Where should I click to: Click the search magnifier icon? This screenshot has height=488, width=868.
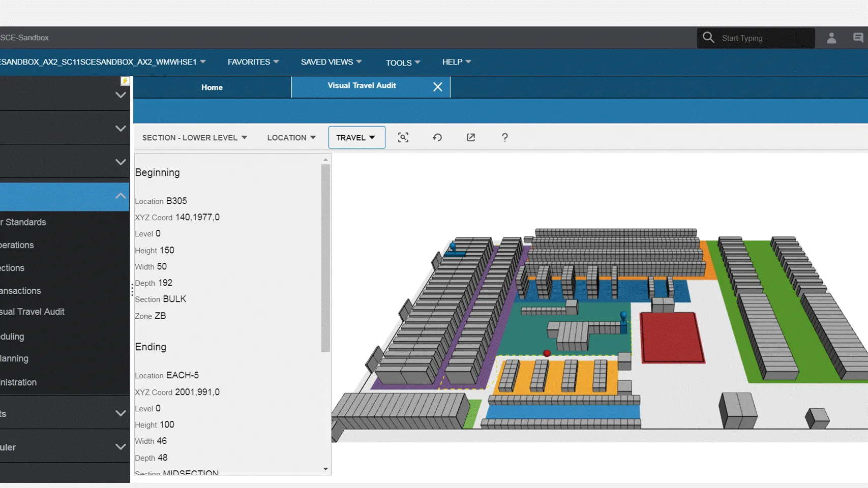(x=708, y=37)
